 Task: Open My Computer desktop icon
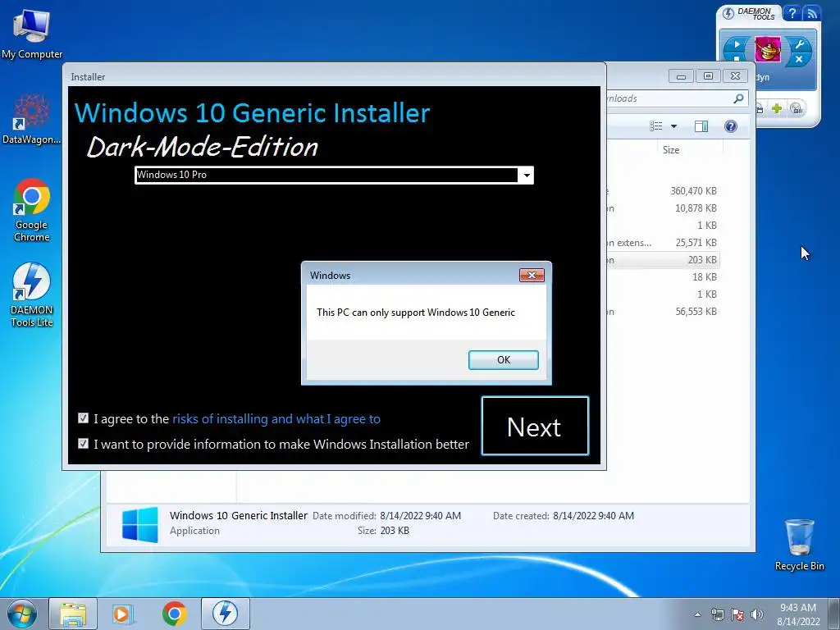point(32,33)
